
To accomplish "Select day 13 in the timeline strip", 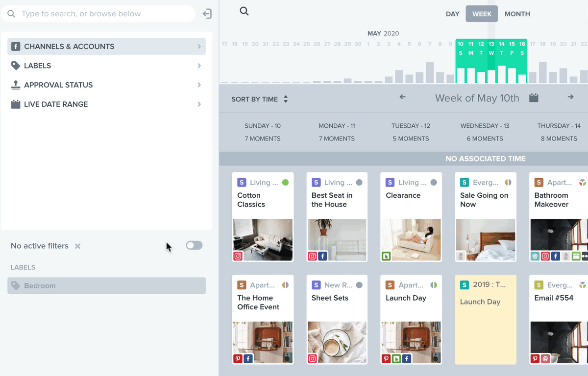I will tap(491, 61).
